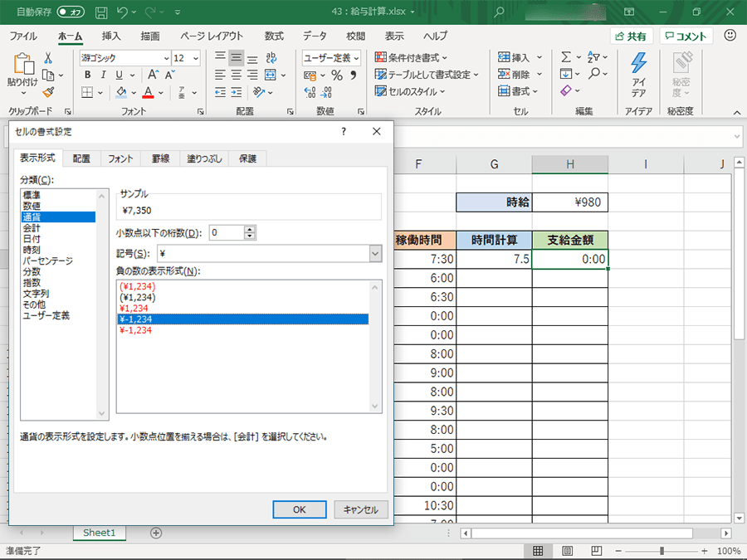Click the Save icon in title bar
The height and width of the screenshot is (560, 747).
tap(101, 12)
